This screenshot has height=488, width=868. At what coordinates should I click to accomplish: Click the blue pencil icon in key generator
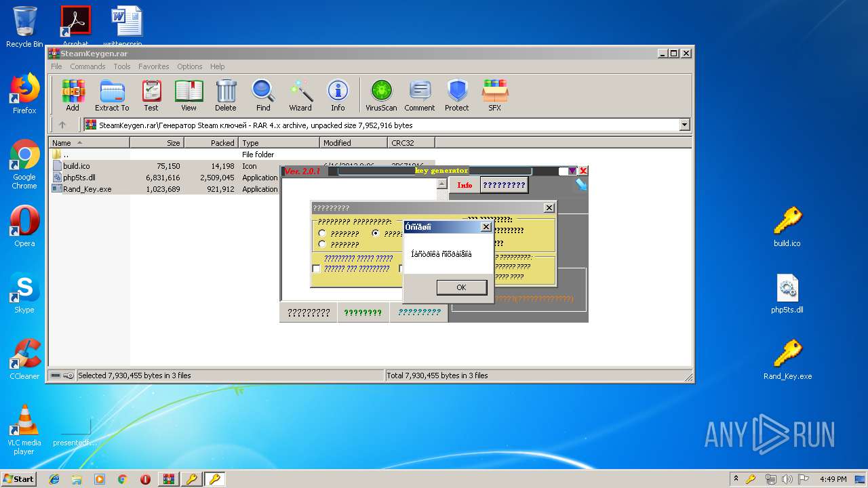pos(581,184)
